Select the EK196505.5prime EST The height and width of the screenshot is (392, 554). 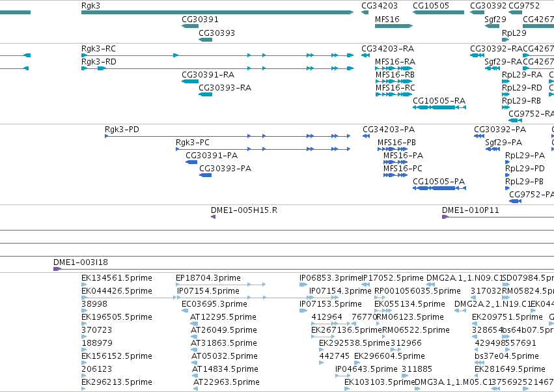click(x=84, y=324)
